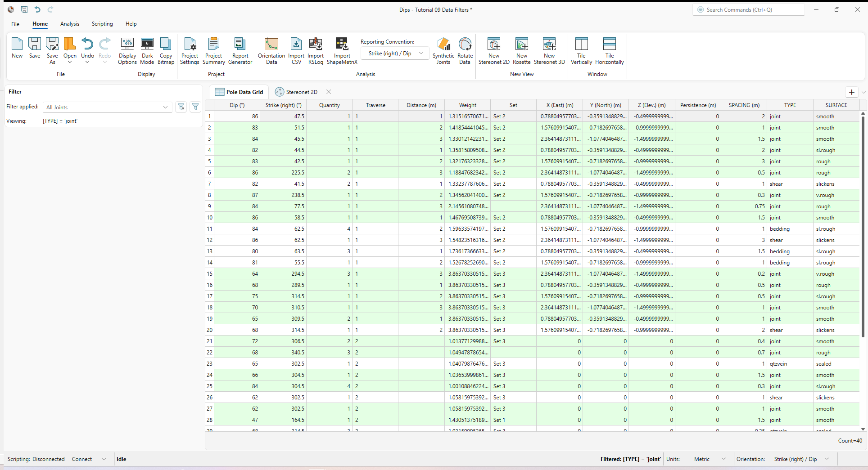Clear the applied filter icon

coord(181,107)
